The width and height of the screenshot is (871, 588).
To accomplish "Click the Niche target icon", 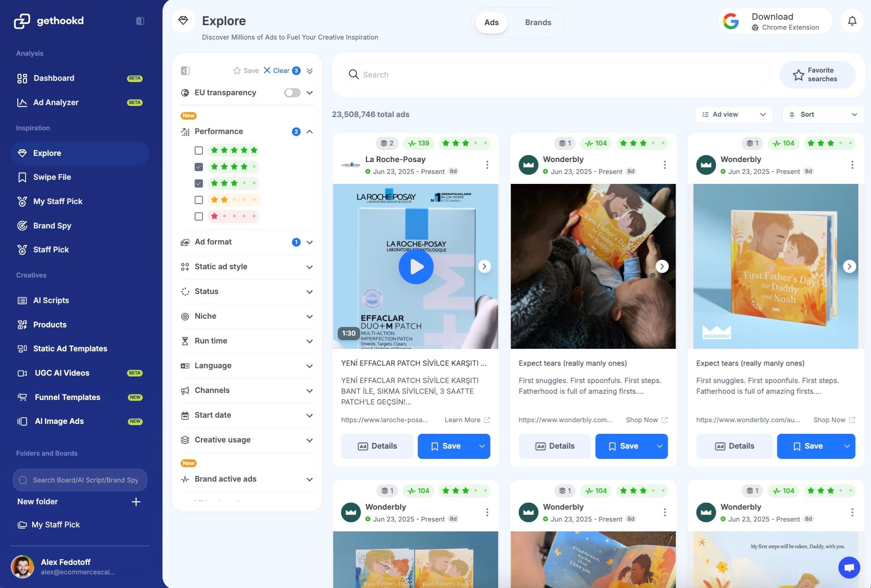I will [185, 316].
